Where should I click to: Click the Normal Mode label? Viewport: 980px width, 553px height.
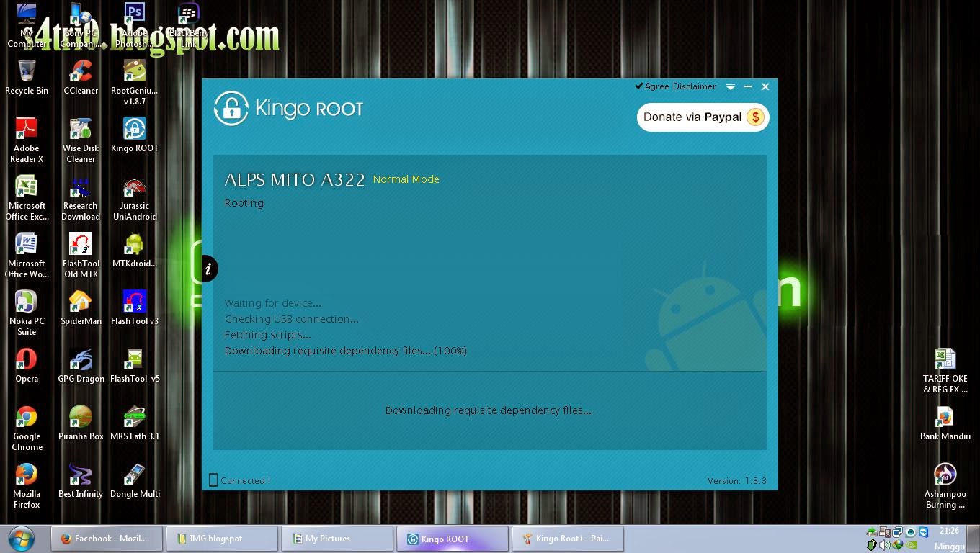[x=406, y=179]
